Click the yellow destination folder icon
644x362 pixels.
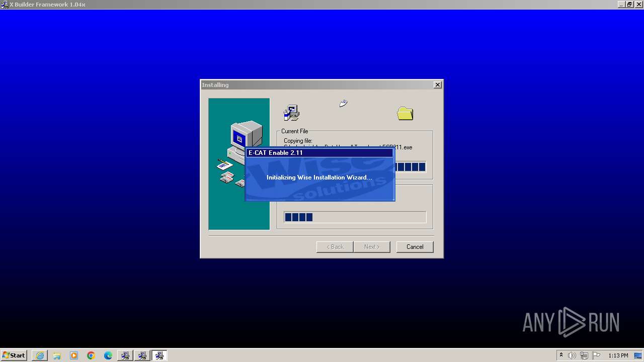coord(405,114)
